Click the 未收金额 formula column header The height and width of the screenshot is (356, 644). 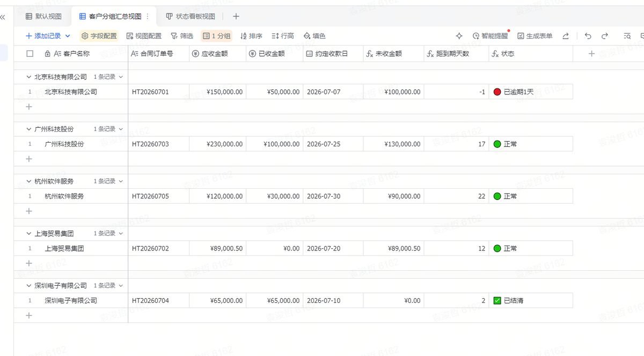point(394,54)
